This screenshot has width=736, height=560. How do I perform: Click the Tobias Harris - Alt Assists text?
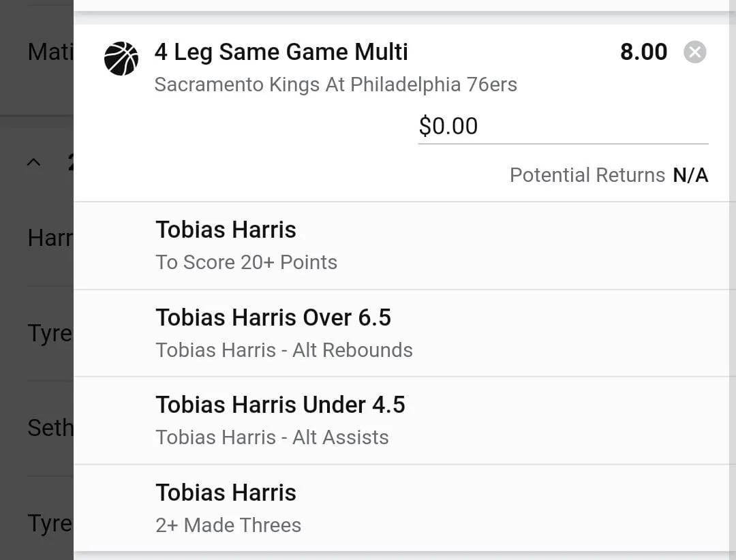(272, 437)
